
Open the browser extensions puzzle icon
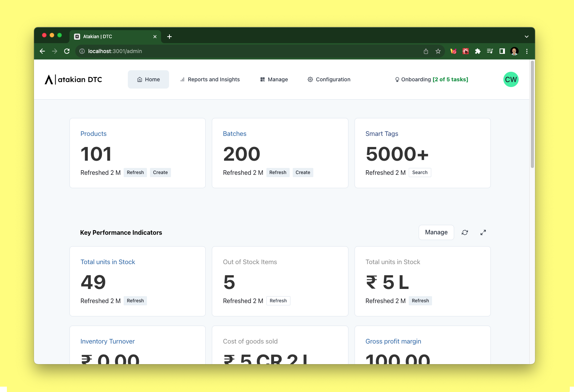pos(478,51)
